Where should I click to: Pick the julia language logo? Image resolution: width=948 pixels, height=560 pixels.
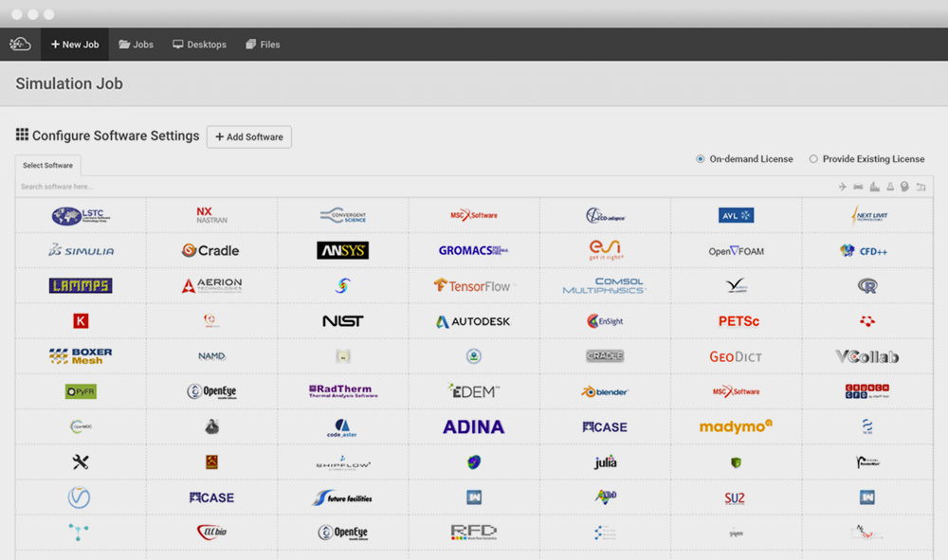pos(605,462)
